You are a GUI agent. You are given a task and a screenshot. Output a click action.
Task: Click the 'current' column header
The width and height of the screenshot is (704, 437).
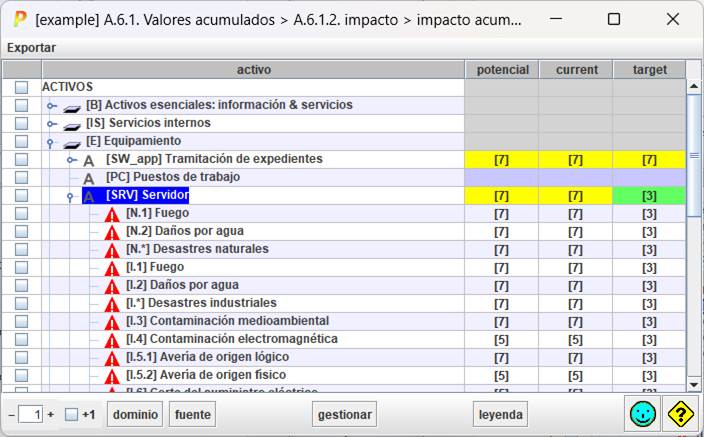coord(576,70)
